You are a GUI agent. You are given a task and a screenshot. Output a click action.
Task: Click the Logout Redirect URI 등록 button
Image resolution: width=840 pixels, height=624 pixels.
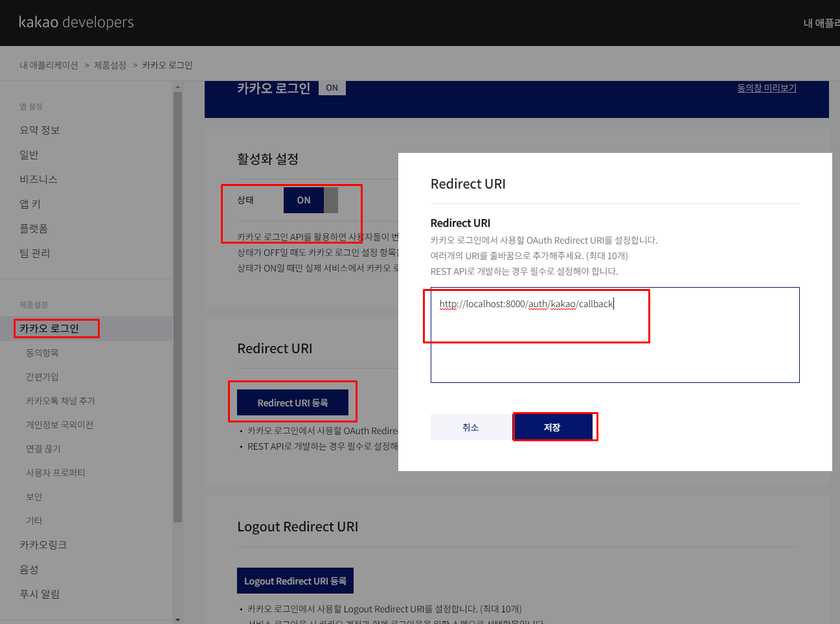(x=295, y=581)
